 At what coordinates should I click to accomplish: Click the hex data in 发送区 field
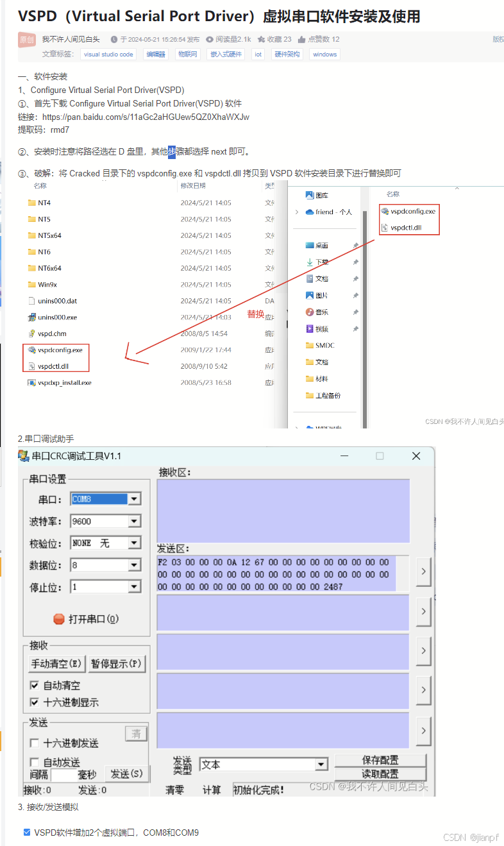coord(277,573)
